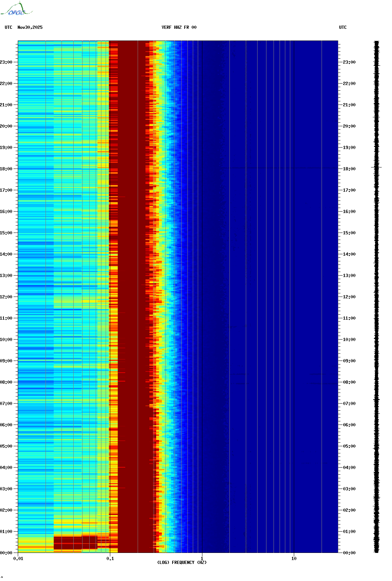Viewport: 392px width, 581px height.
Task: Click the VERF HHZ FR 00 station title
Action: pyautogui.click(x=179, y=27)
